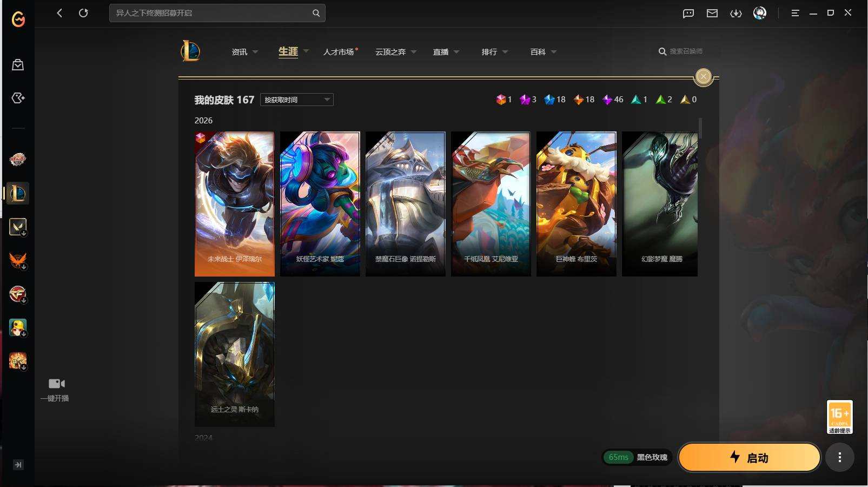
Task: Select the CrossFire game icon in sidebar
Action: point(18,294)
